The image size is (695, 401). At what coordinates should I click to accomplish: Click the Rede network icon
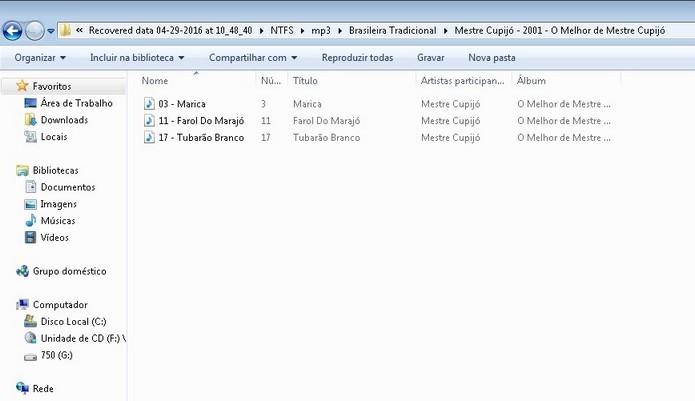tap(22, 388)
